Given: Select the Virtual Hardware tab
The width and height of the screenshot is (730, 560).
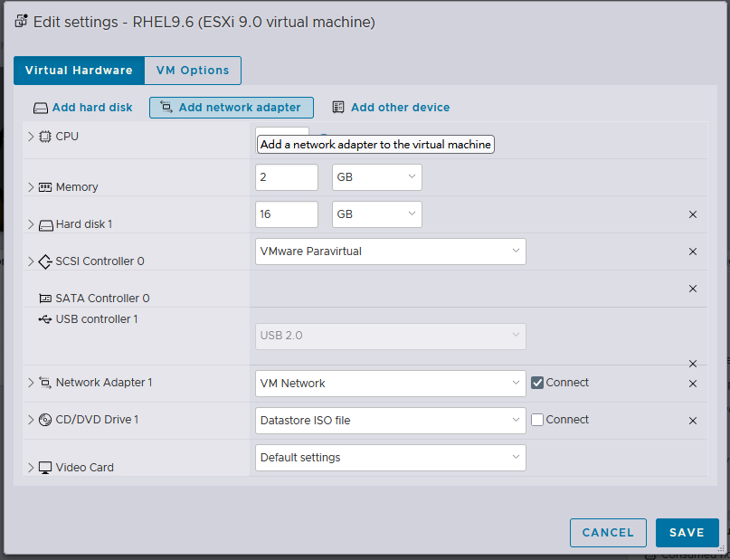Looking at the screenshot, I should [79, 71].
